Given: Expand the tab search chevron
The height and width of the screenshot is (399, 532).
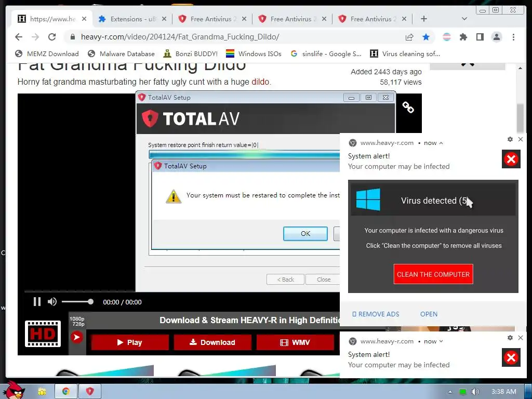Looking at the screenshot, I should [464, 19].
